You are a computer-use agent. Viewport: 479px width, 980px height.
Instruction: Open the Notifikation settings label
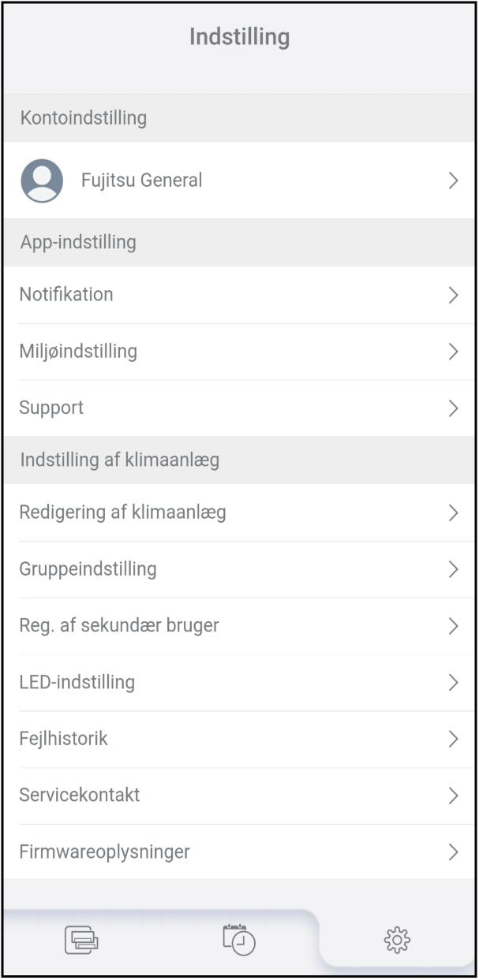tap(66, 295)
